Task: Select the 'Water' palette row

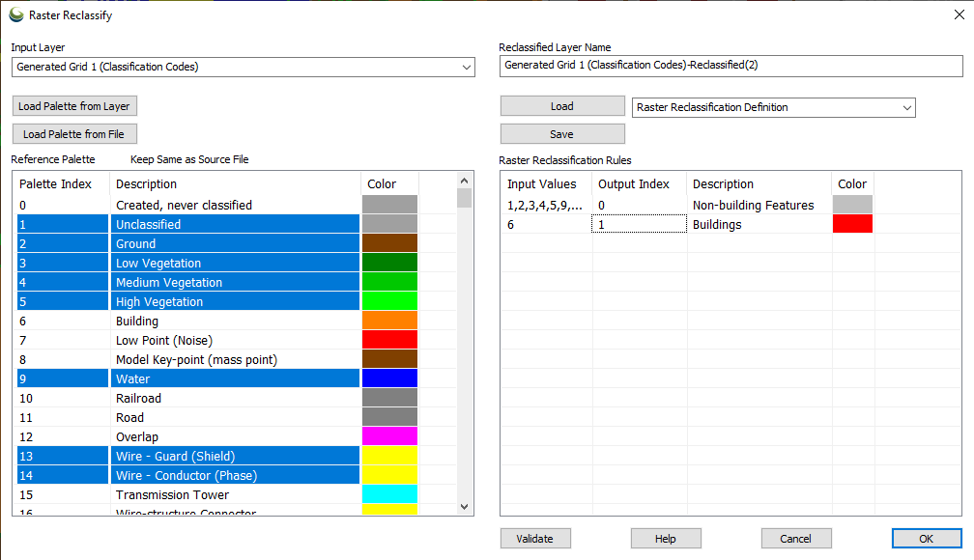Action: [x=217, y=378]
